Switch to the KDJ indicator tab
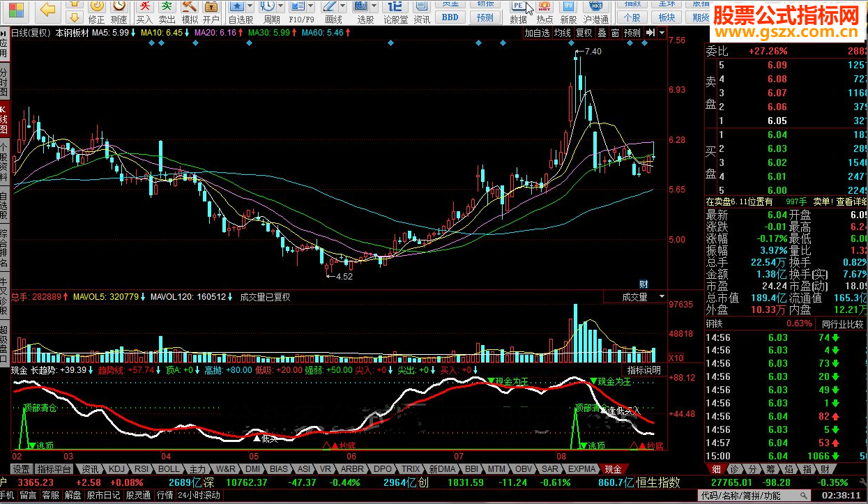This screenshot has height=504, width=868. [117, 469]
